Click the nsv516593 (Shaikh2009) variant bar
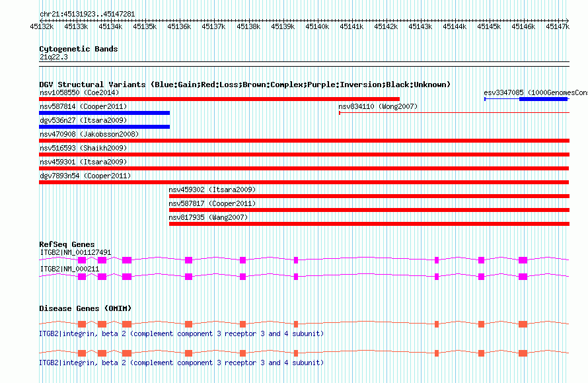Image resolution: width=588 pixels, height=383 pixels. point(304,155)
